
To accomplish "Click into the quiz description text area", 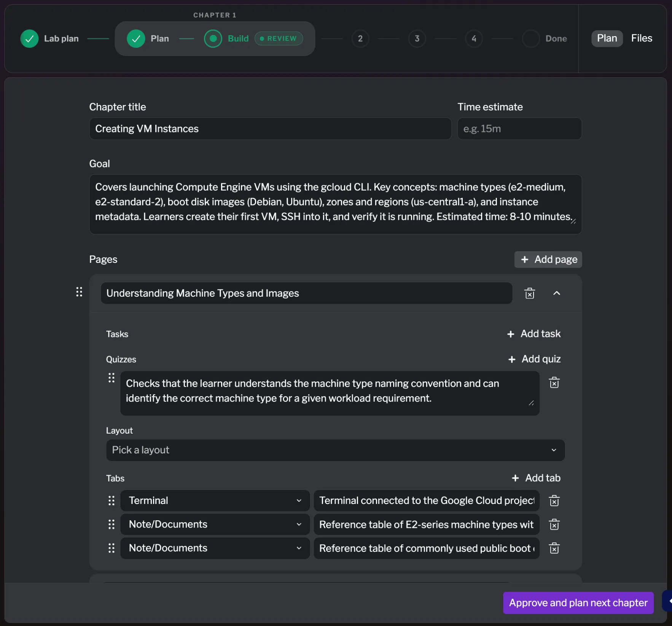I will tap(330, 393).
